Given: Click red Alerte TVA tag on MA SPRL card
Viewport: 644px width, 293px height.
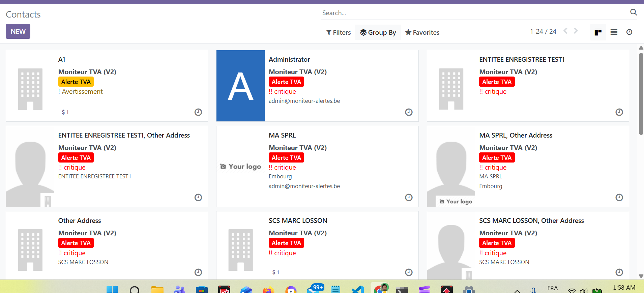Looking at the screenshot, I should (286, 158).
